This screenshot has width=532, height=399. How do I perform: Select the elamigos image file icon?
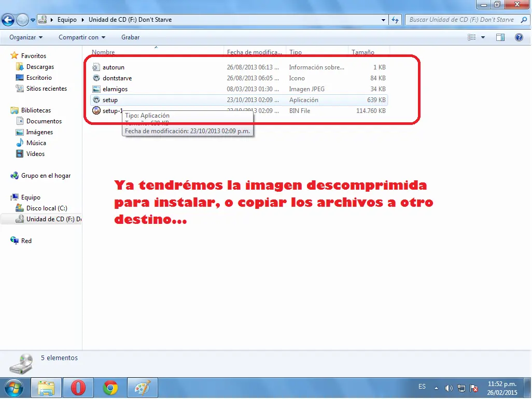click(96, 89)
